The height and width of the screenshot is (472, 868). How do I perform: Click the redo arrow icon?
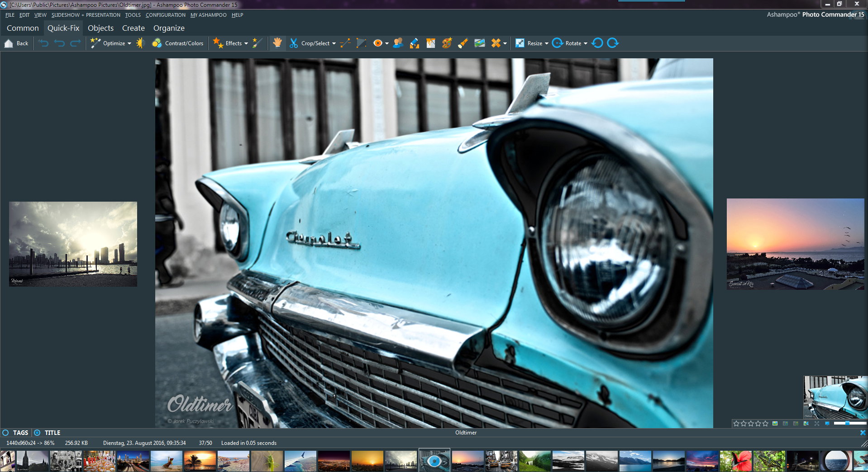click(x=76, y=43)
